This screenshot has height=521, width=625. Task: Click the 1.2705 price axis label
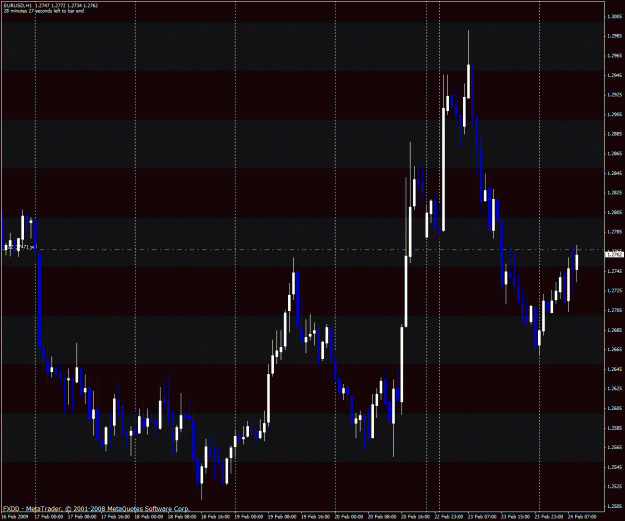point(614,310)
